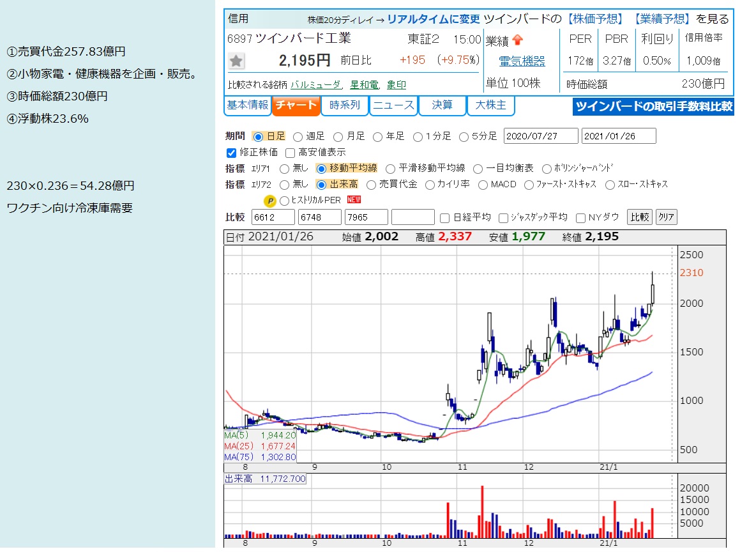Open compared stock 象印 link
The width and height of the screenshot is (756, 556).
pos(397,85)
